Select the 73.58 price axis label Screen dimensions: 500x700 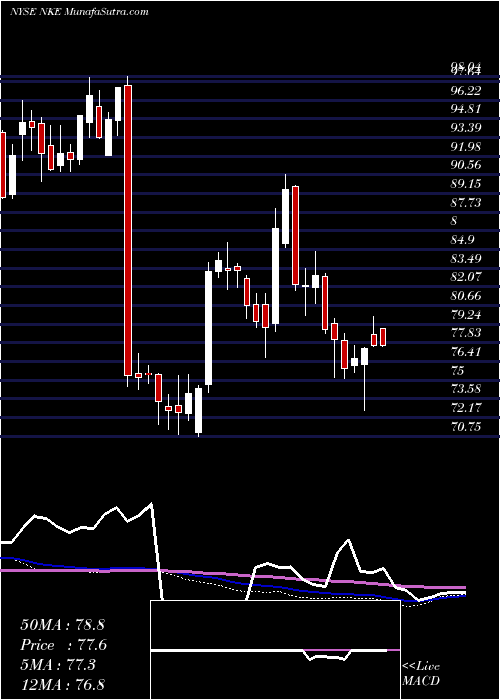(x=467, y=389)
